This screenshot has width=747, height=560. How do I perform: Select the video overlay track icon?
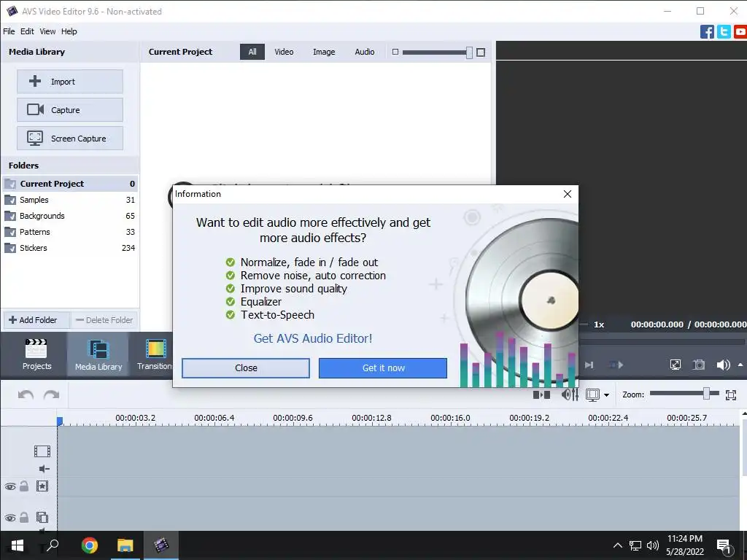(x=42, y=517)
